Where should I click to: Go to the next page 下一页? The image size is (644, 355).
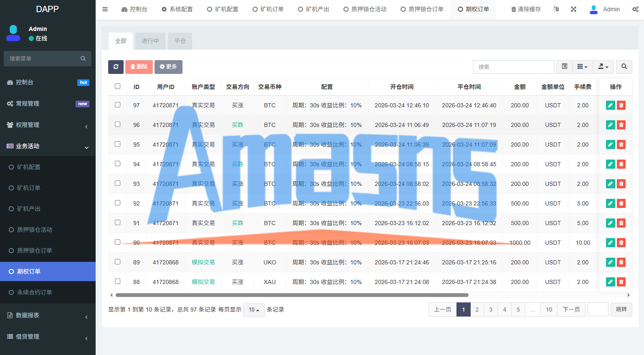(571, 309)
